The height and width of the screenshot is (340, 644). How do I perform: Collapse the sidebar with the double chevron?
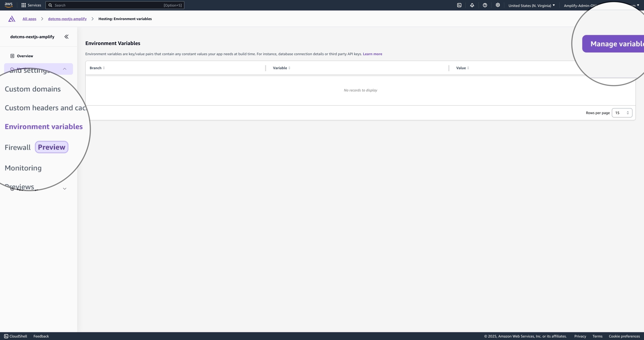[x=66, y=37]
